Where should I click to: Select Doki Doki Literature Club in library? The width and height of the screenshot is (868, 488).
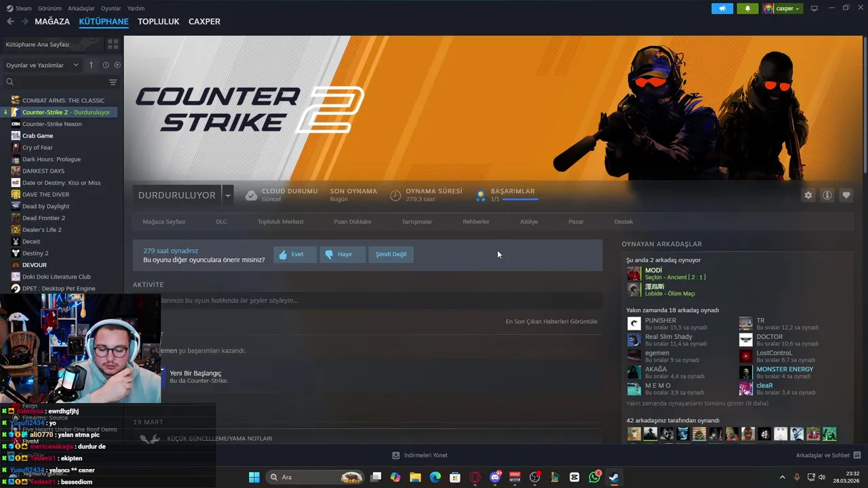point(56,277)
